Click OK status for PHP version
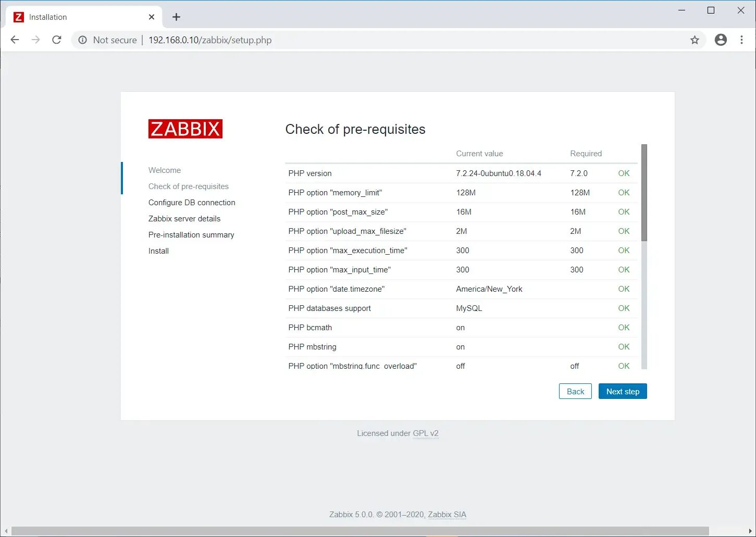 tap(624, 173)
